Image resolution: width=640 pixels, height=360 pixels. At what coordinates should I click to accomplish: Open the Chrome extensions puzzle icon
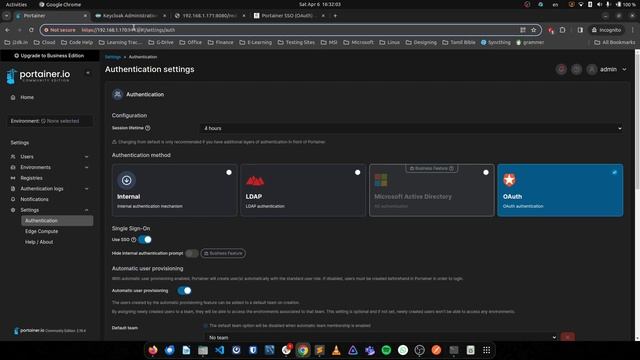[562, 30]
